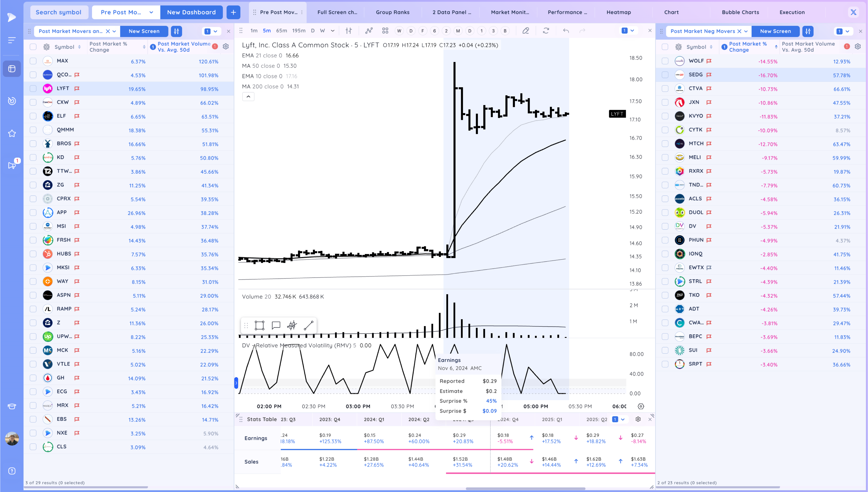Click the Search symbol field
This screenshot has height=492, width=868.
pyautogui.click(x=59, y=12)
